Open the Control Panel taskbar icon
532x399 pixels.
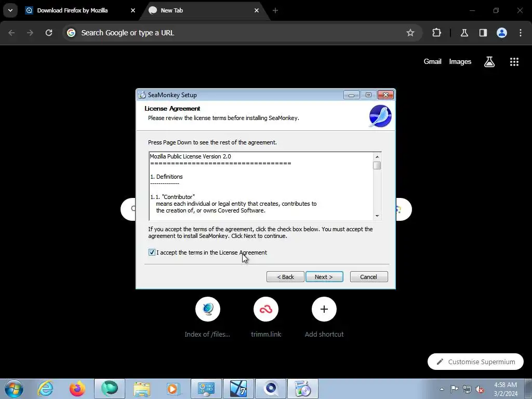click(206, 389)
